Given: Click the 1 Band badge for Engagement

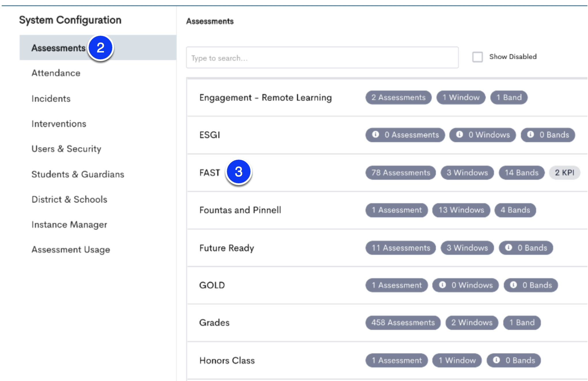Looking at the screenshot, I should 509,97.
